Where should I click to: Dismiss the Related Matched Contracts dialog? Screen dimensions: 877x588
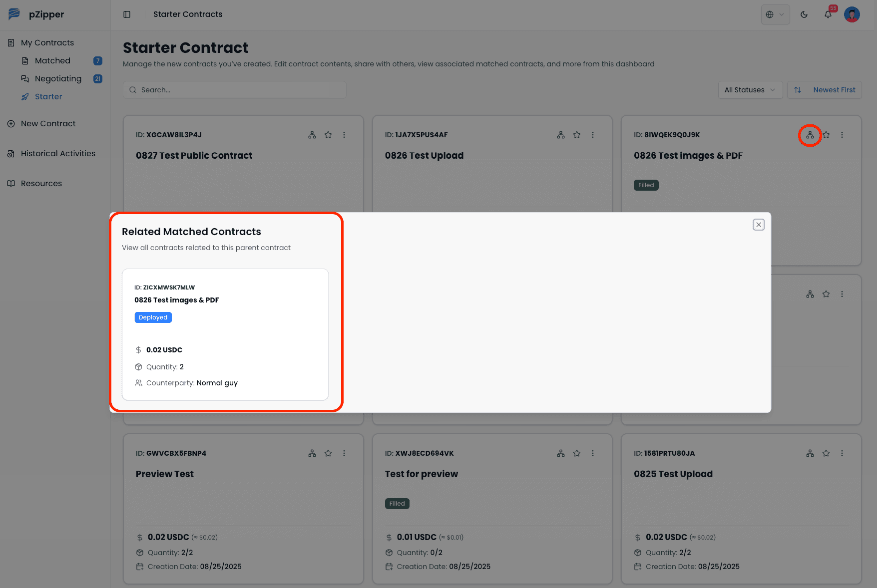click(x=759, y=225)
